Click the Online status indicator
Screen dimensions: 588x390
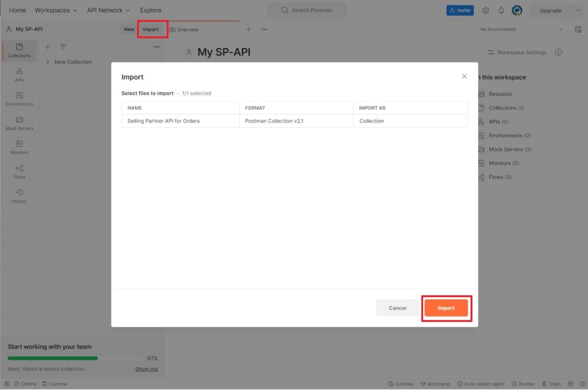25,384
